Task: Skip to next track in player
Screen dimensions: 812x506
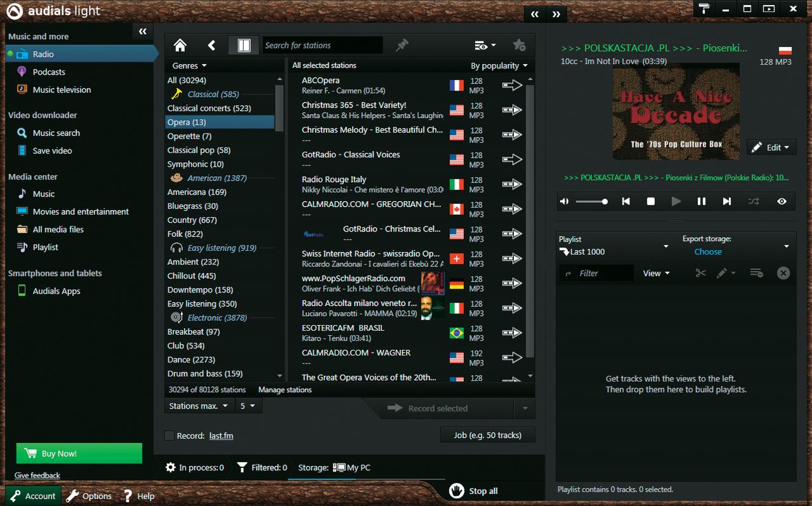Action: 727,201
